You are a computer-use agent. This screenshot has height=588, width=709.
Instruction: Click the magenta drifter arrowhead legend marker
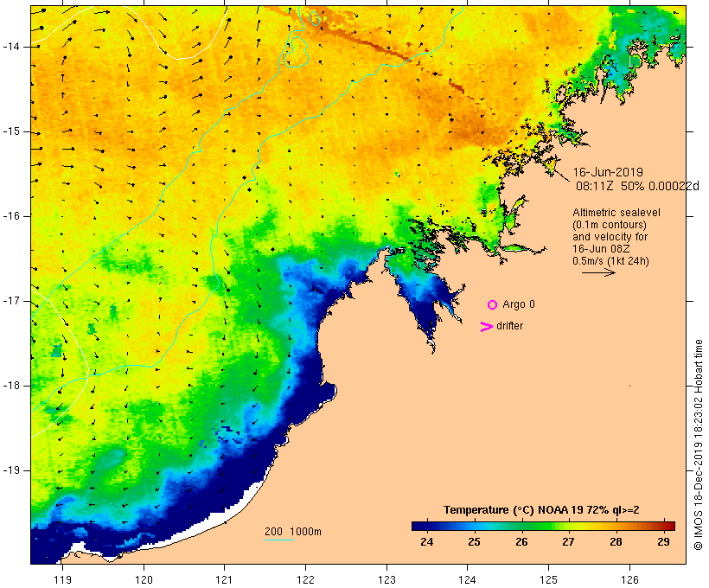coord(487,327)
